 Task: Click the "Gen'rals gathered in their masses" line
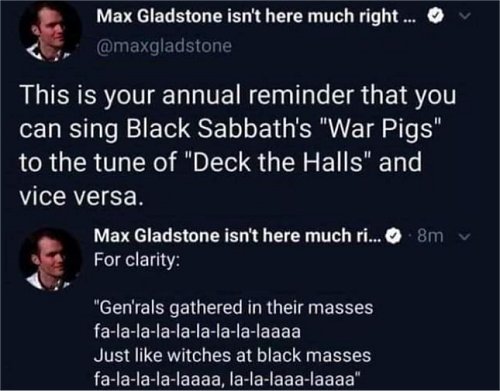[234, 308]
